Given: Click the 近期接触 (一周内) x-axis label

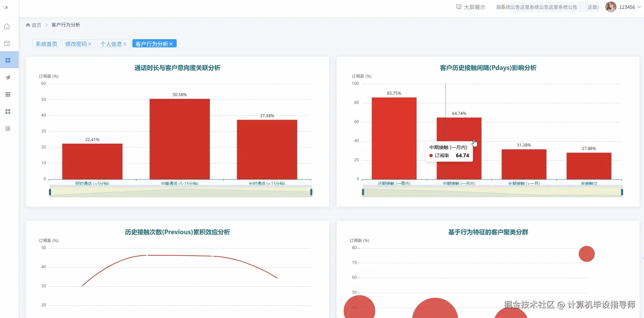Looking at the screenshot, I should pyautogui.click(x=394, y=183).
